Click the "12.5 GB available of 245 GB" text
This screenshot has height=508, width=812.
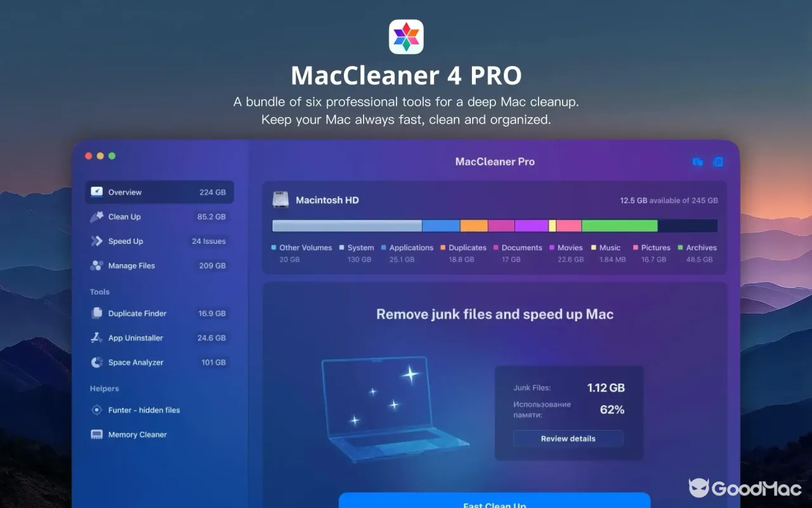click(669, 201)
